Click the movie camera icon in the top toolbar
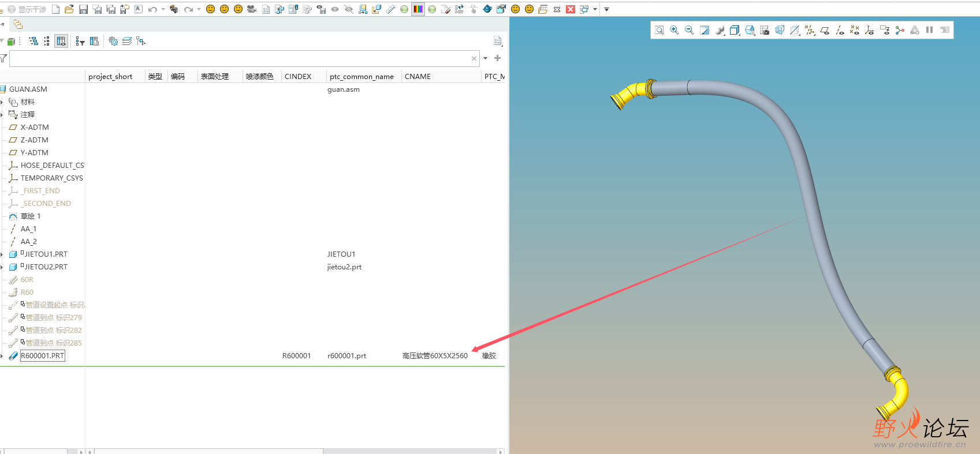 click(252, 9)
